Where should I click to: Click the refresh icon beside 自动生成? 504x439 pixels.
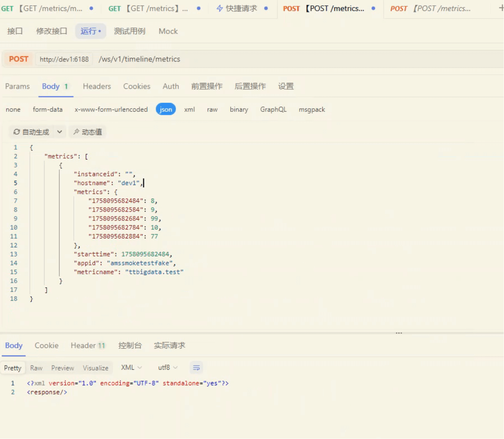pyautogui.click(x=16, y=132)
